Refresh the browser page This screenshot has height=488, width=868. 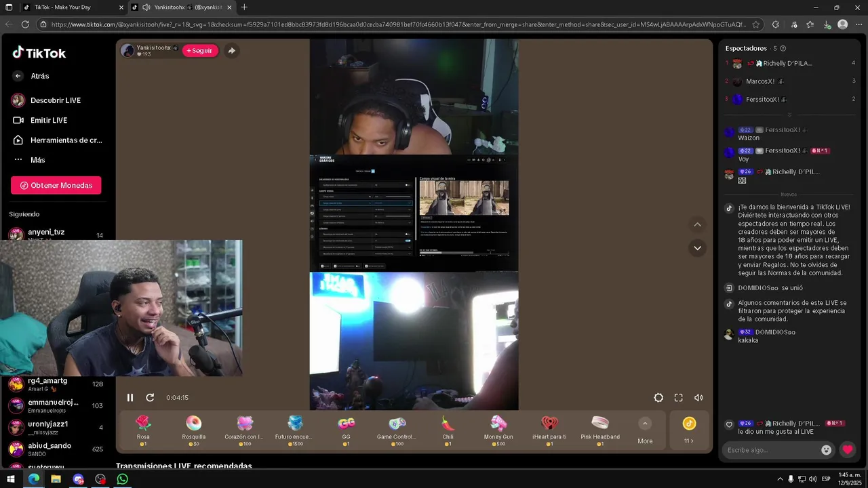[x=25, y=24]
